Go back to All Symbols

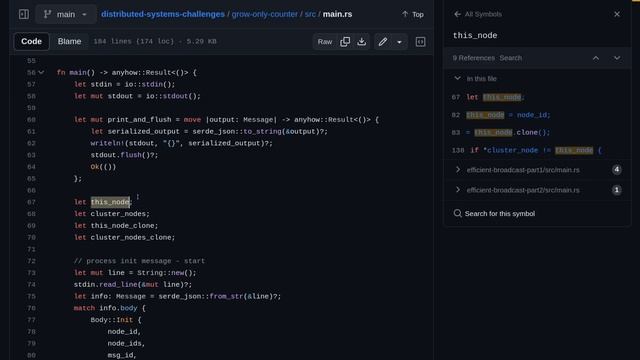[x=478, y=14]
